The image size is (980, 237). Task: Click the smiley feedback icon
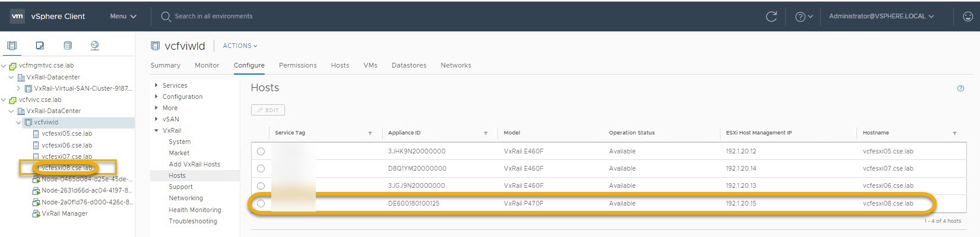point(967,17)
